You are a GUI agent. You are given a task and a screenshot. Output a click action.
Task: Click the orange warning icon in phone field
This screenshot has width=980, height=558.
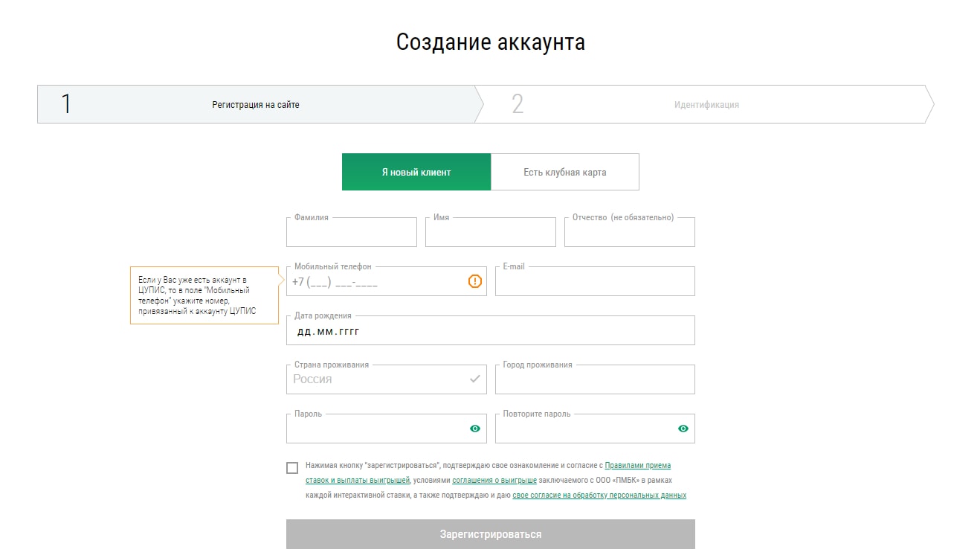[475, 281]
